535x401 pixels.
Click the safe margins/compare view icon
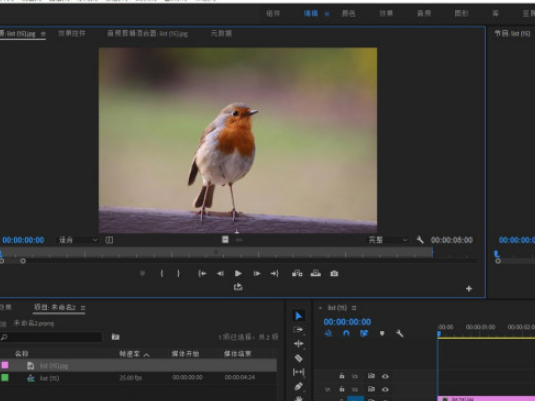[109, 240]
